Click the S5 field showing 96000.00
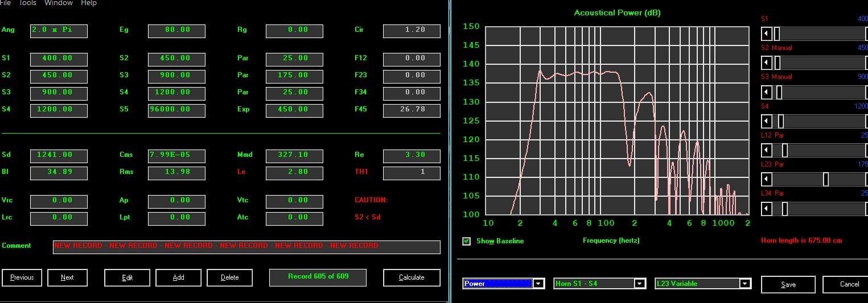The width and height of the screenshot is (868, 303). [176, 110]
